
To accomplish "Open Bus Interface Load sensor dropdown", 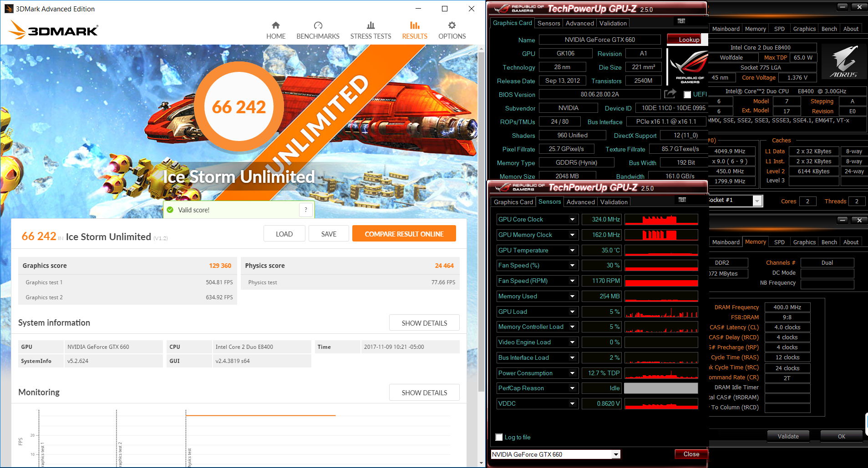I will [573, 358].
